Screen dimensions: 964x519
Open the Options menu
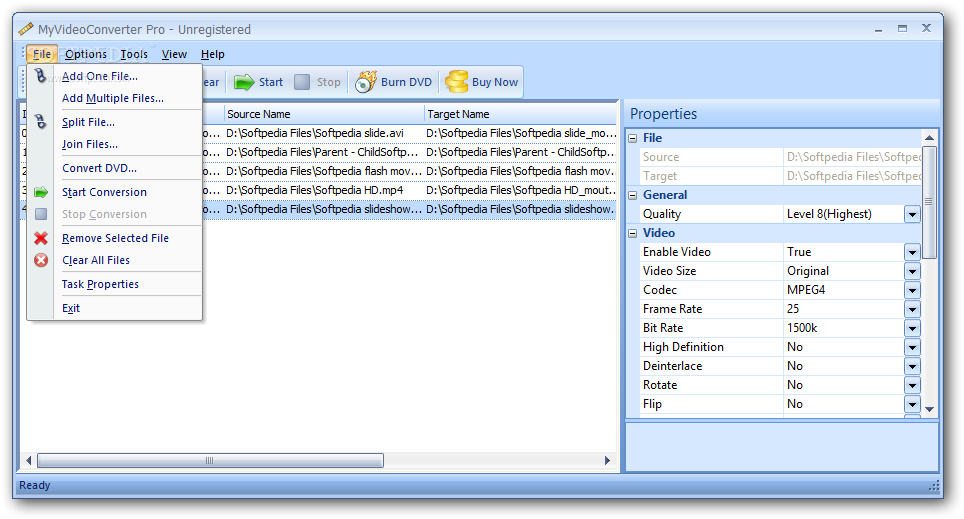tap(85, 54)
